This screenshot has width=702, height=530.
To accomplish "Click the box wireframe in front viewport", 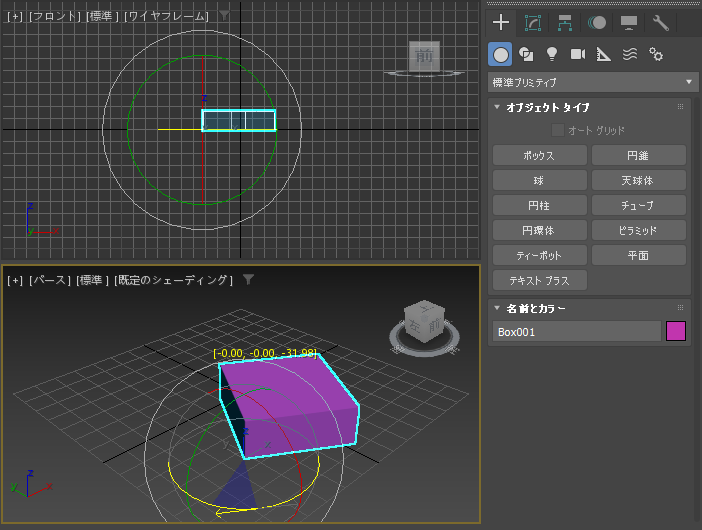I will tap(239, 120).
